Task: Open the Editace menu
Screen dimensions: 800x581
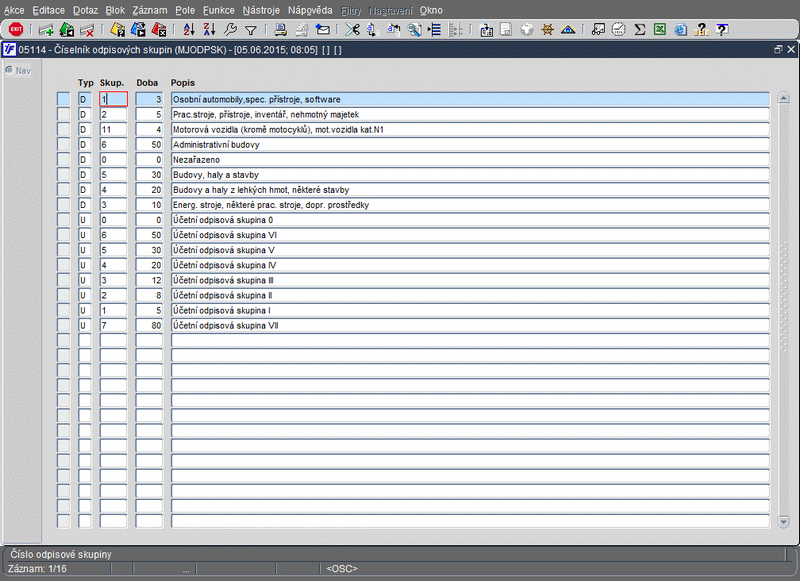Action: (x=48, y=10)
